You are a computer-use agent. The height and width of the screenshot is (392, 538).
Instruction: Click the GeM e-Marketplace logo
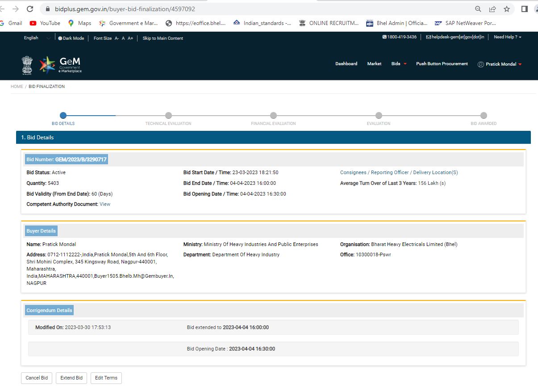pos(60,65)
